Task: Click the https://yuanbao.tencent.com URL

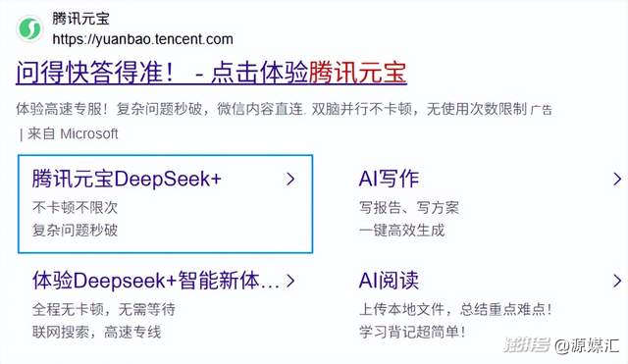Action: (x=142, y=39)
